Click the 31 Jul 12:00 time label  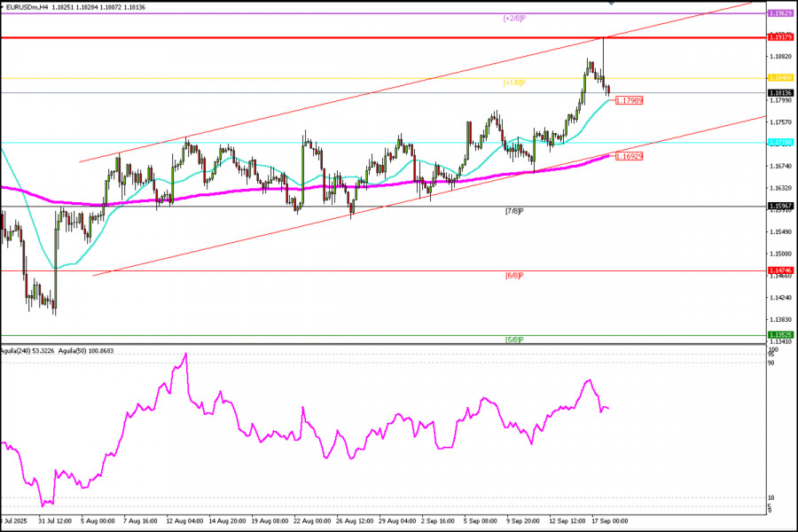(54, 521)
